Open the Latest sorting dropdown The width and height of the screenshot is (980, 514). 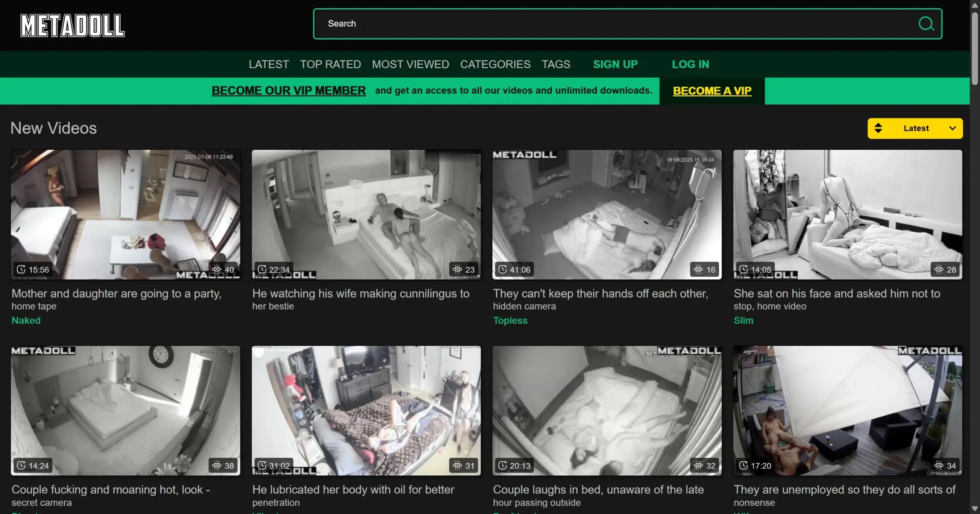[x=915, y=128]
